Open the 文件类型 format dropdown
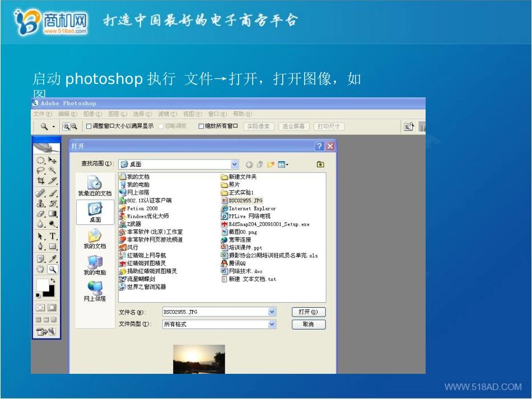This screenshot has width=532, height=399. tap(272, 325)
